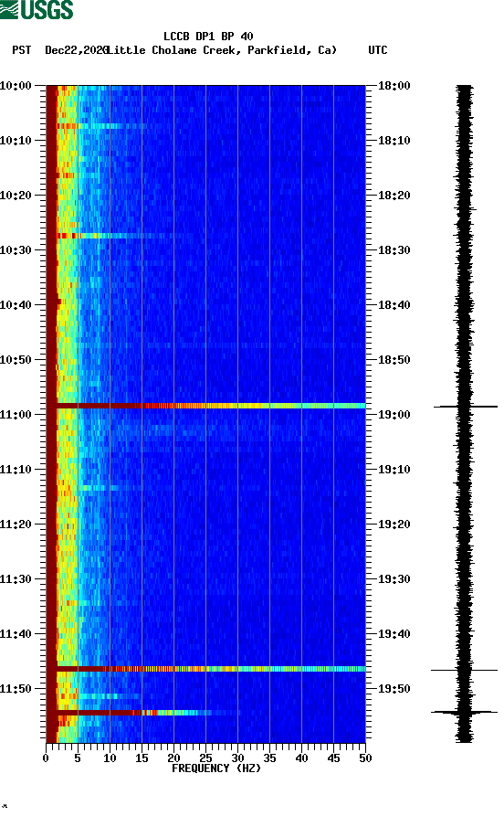Click the 18:20 UTC time label
Viewport: 504px width, 816px height.
(394, 196)
